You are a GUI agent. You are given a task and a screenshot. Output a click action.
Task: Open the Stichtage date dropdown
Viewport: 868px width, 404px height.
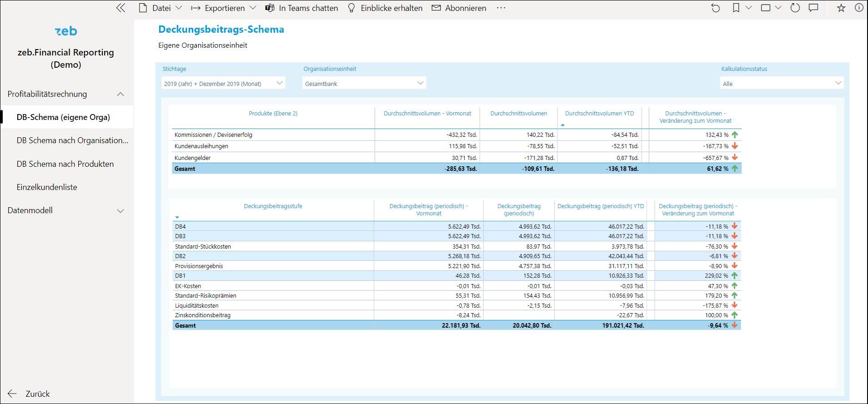223,83
